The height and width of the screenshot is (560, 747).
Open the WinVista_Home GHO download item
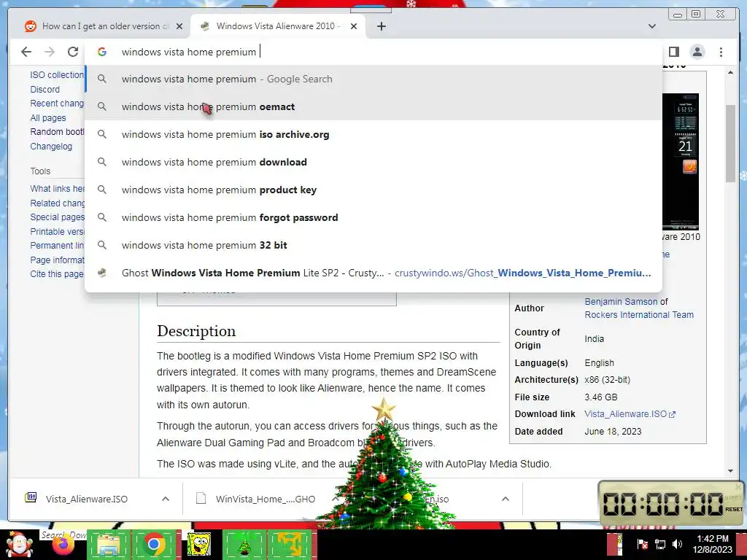265,499
